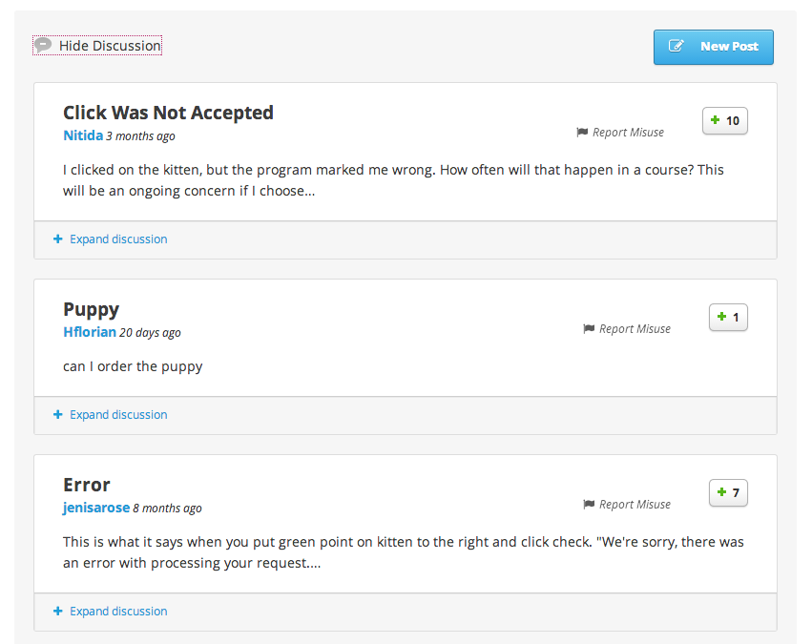812x644 pixels.
Task: Report Misuse on the Puppy post
Action: point(635,329)
